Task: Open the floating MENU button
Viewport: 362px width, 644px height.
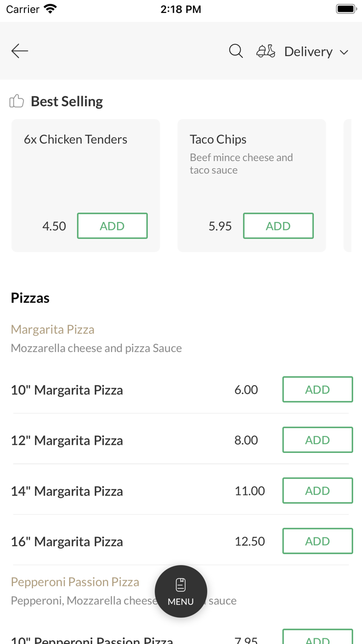Action: click(x=181, y=591)
